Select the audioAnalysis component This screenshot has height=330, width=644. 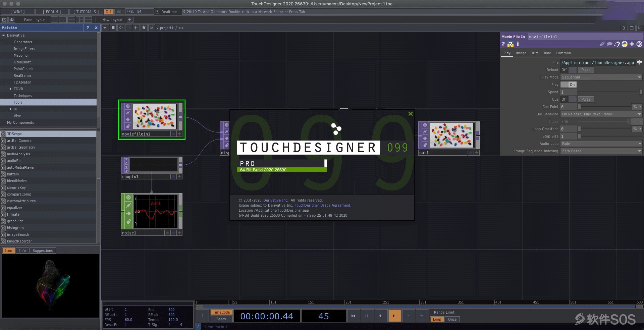pos(18,154)
